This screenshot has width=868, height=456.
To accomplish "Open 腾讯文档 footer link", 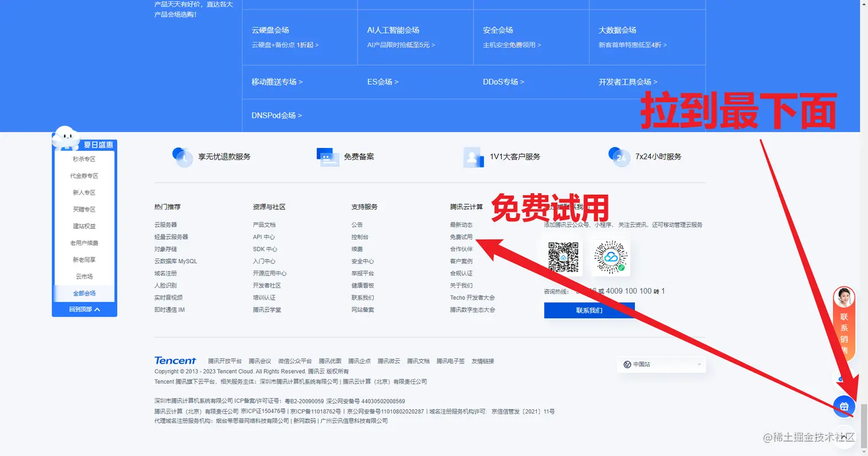I will coord(418,361).
